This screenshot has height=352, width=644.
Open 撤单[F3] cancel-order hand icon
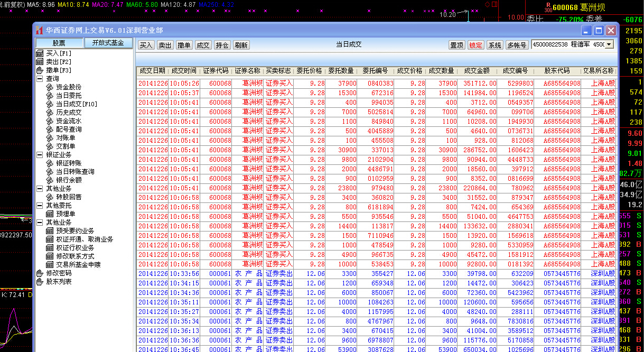pyautogui.click(x=40, y=70)
